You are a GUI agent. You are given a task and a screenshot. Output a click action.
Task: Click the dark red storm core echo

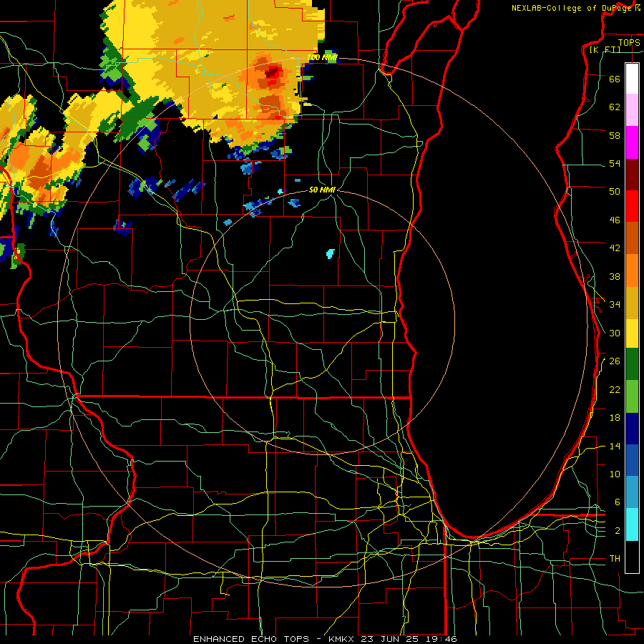(273, 73)
